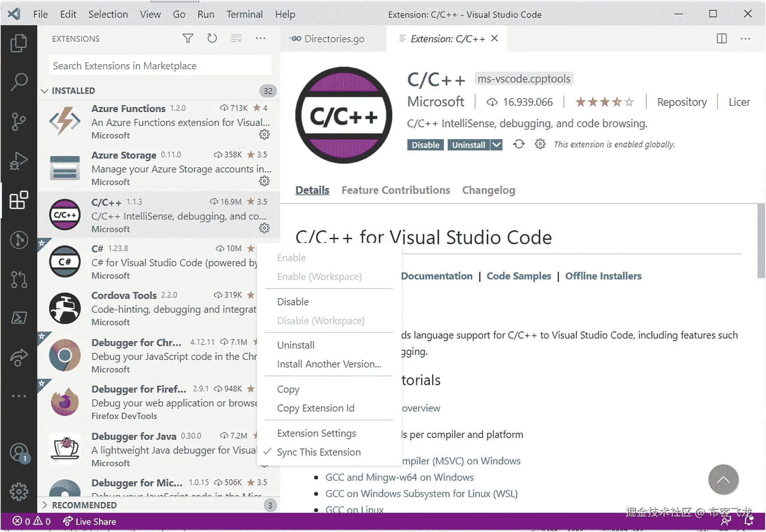Open the Live Share activity bar icon
The width and height of the screenshot is (766, 532).
pyautogui.click(x=19, y=357)
